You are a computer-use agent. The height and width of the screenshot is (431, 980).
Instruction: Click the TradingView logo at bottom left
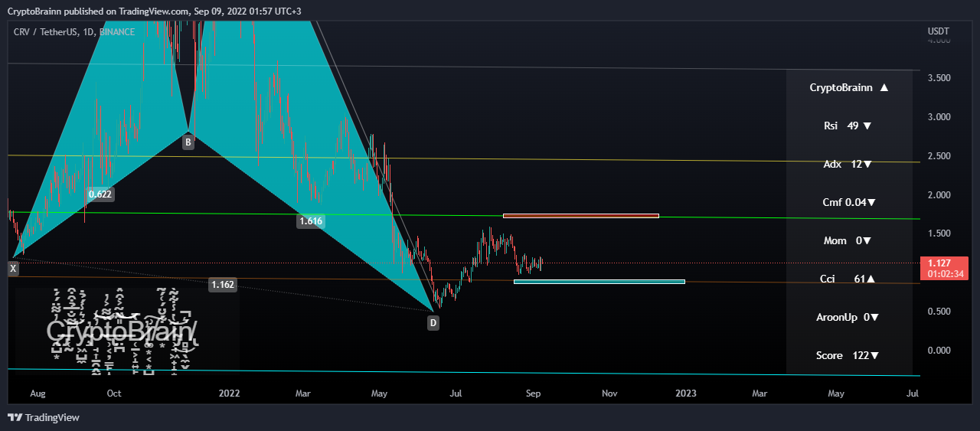[44, 417]
